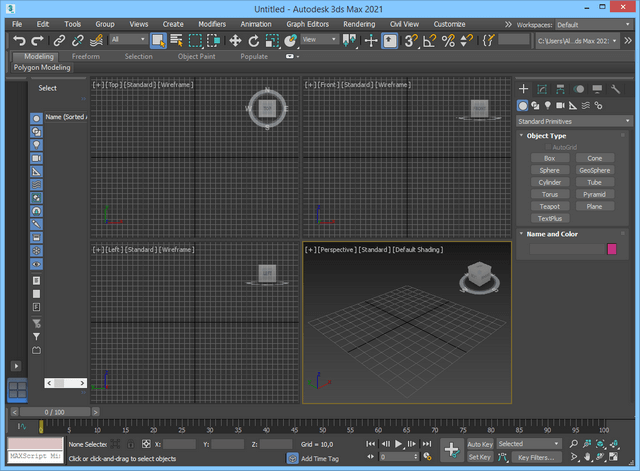The height and width of the screenshot is (471, 640).
Task: Open the Utilities wrench panel
Action: [615, 89]
